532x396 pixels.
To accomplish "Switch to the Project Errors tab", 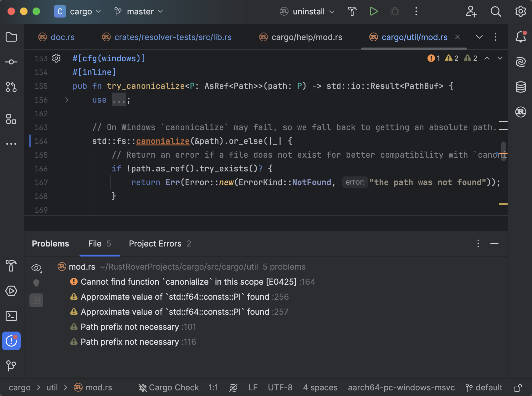I will 155,244.
